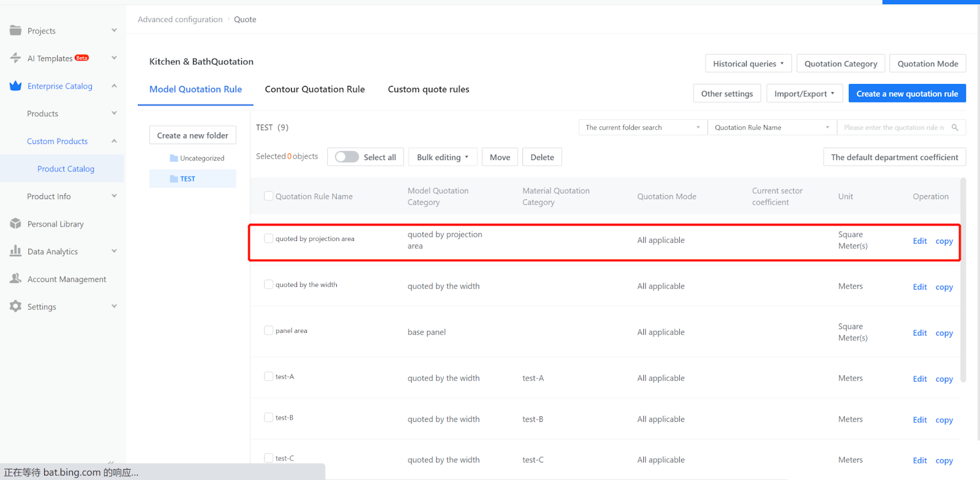Check the 'quoted by projection area' row checkbox
The width and height of the screenshot is (980, 480).
point(268,238)
